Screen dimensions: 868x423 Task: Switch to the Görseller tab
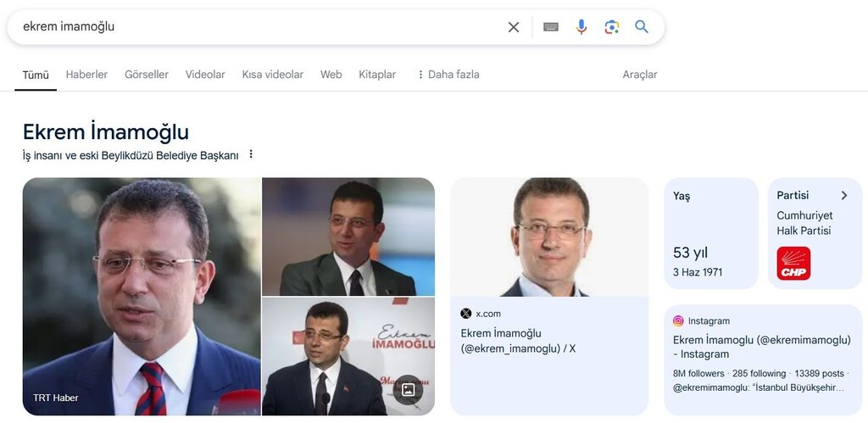pos(147,75)
